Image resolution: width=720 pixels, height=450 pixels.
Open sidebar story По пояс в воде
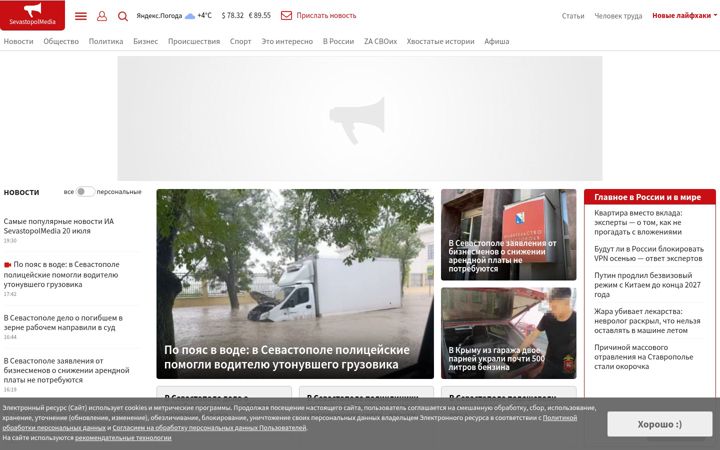pos(62,274)
